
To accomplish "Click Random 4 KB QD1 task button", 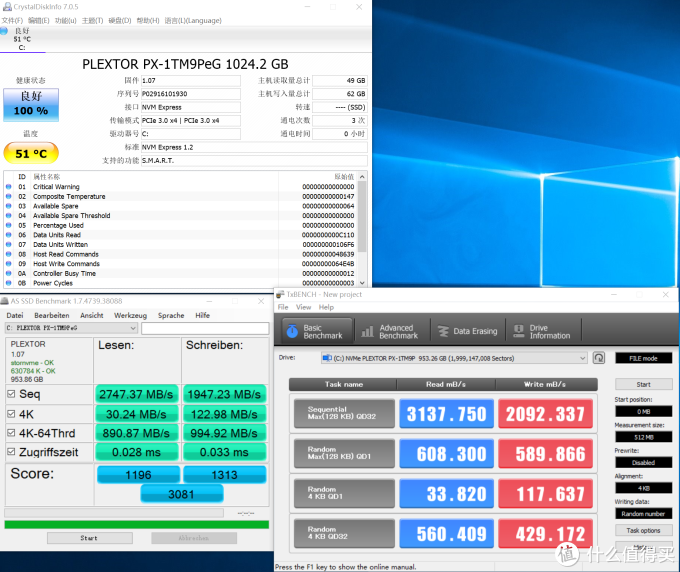I will click(344, 493).
